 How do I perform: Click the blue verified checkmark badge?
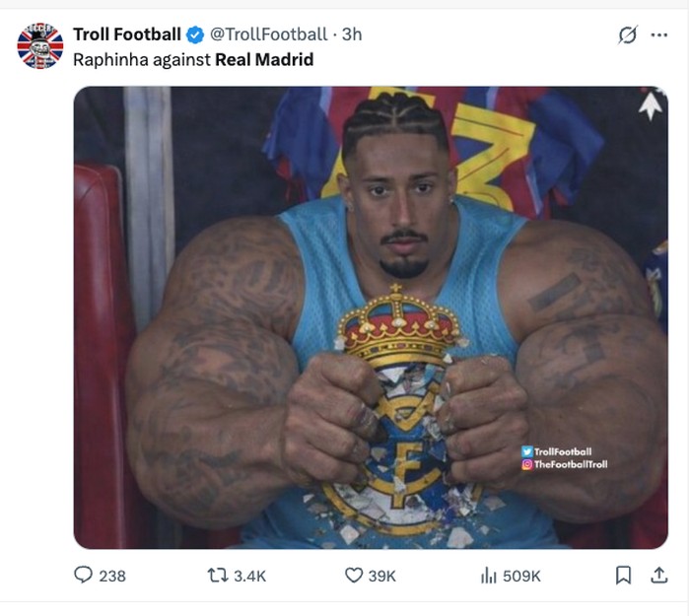pos(195,34)
